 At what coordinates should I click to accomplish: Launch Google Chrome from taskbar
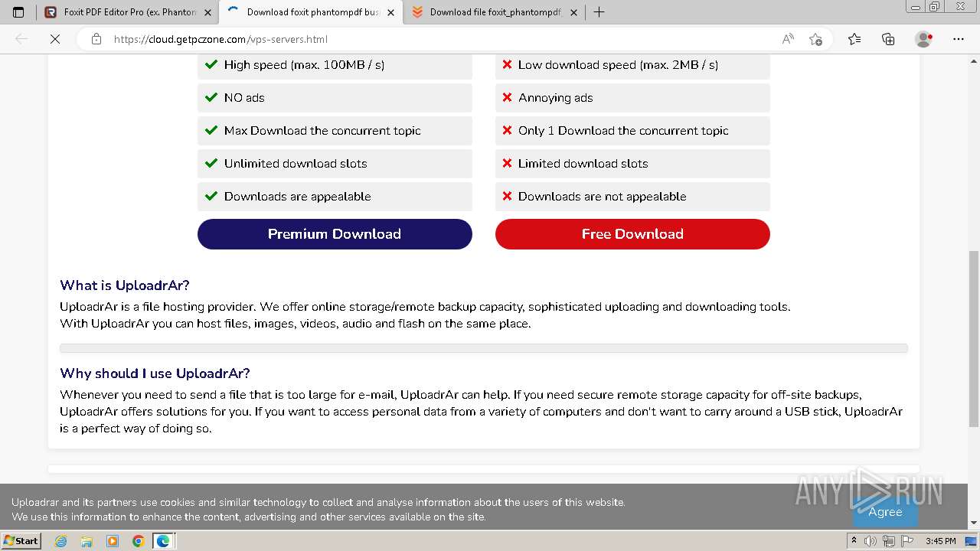pos(138,541)
